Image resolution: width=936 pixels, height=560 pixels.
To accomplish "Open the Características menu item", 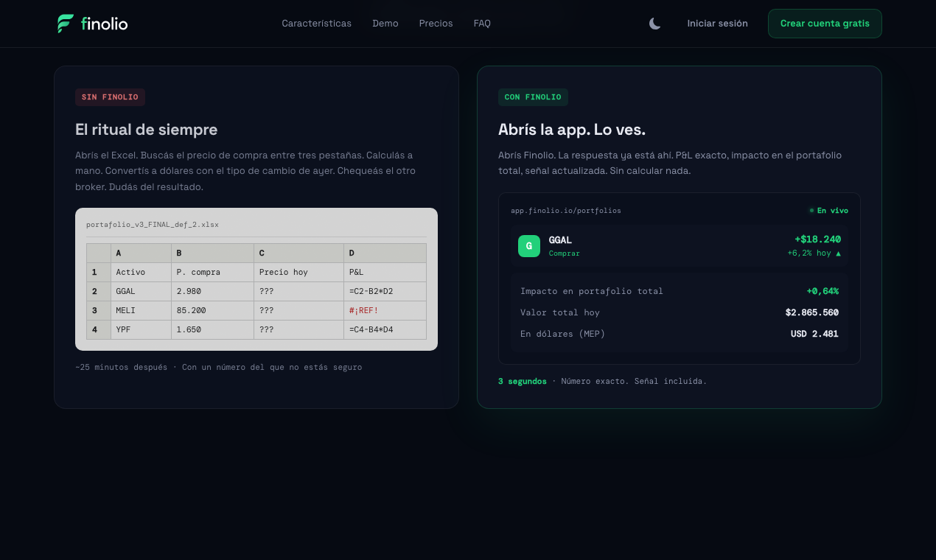I will coord(316,24).
